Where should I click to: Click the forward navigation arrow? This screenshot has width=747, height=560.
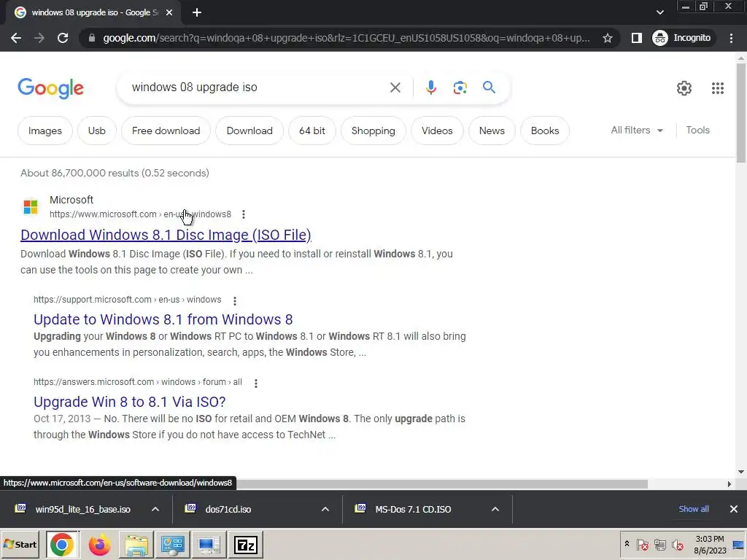[39, 38]
